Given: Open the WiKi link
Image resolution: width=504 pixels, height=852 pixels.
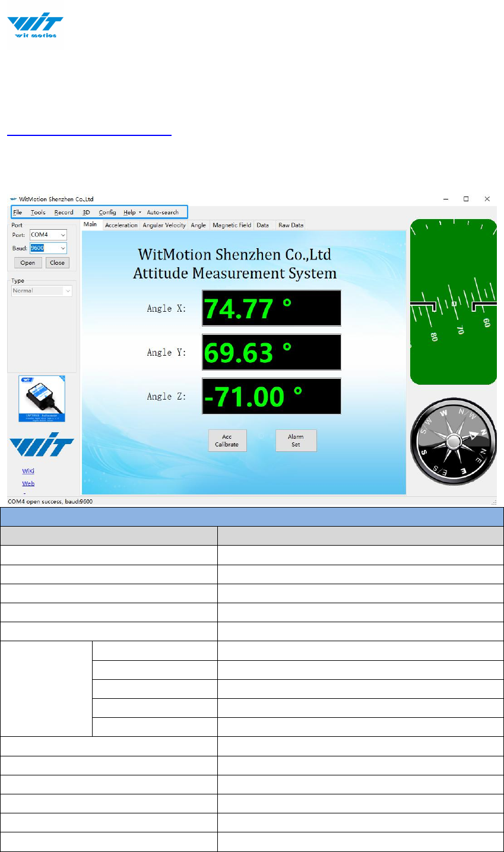Looking at the screenshot, I should (28, 471).
